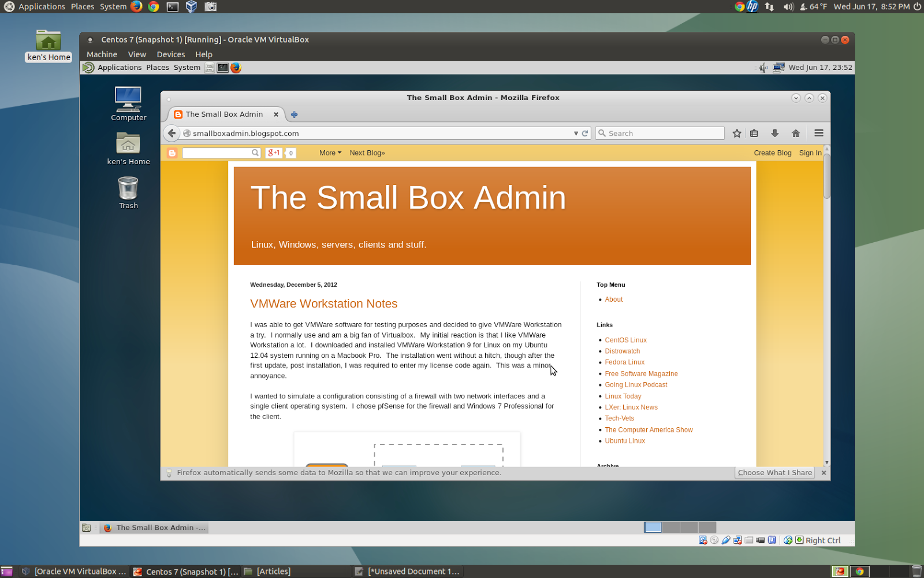Select the Trash icon on guest desktop
This screenshot has width=924, height=578.
tap(128, 193)
